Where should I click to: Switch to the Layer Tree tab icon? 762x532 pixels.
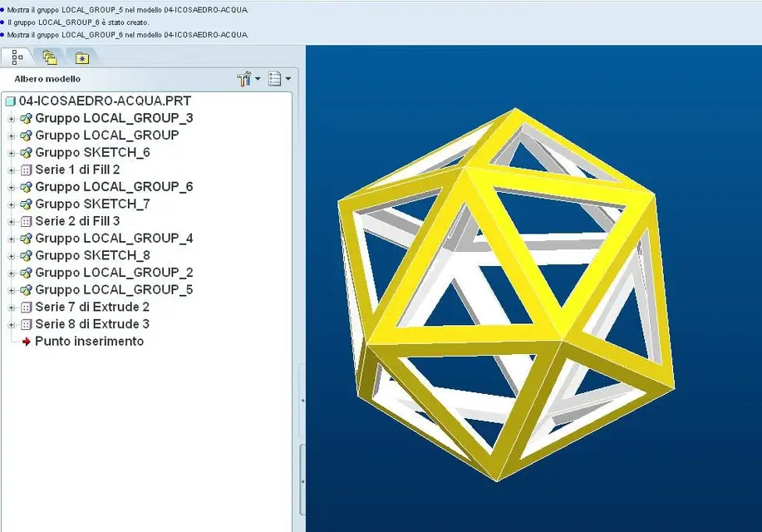pyautogui.click(x=50, y=57)
